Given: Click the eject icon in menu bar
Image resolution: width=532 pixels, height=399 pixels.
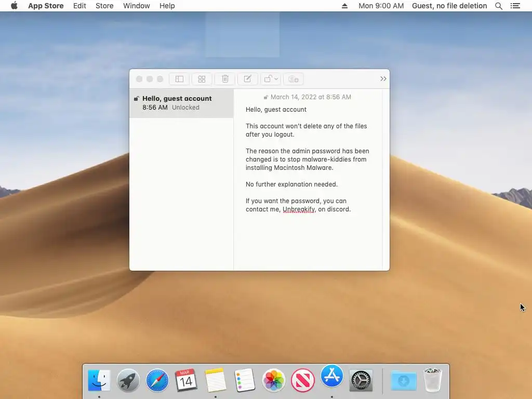Looking at the screenshot, I should coord(345,6).
